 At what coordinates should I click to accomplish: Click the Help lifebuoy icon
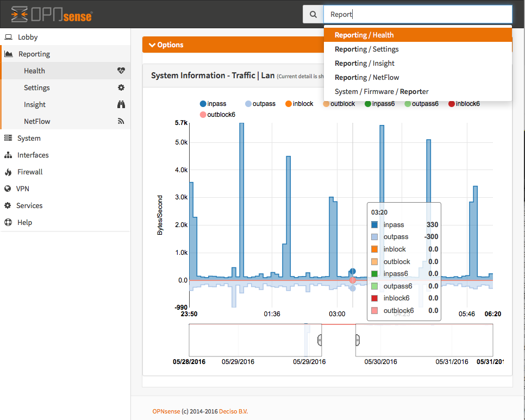pos(8,222)
